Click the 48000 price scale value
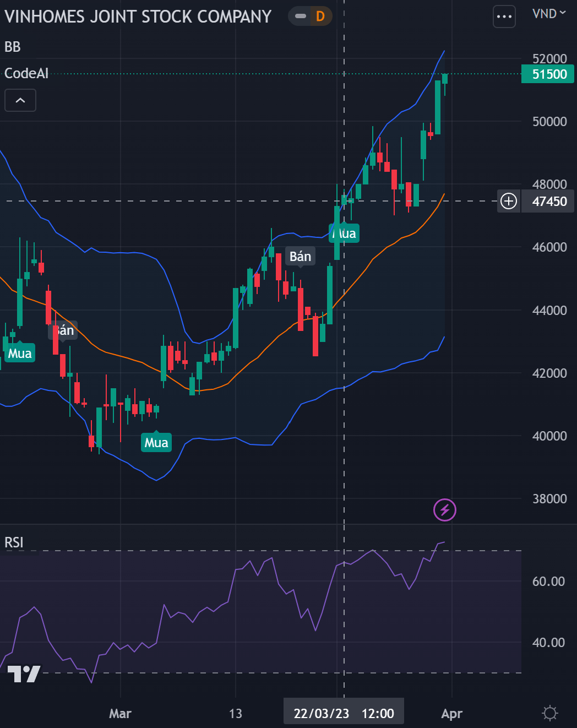This screenshot has width=577, height=728. pyautogui.click(x=549, y=184)
